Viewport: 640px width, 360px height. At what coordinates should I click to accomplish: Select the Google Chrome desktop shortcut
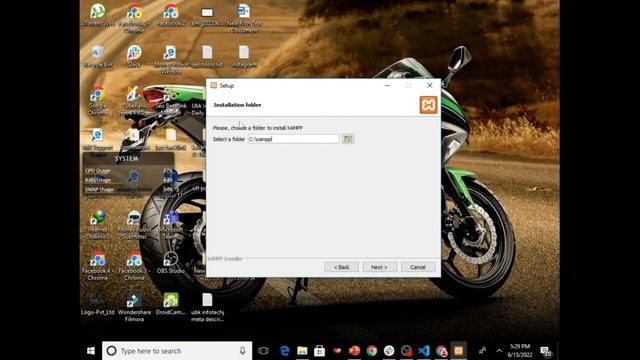[98, 101]
